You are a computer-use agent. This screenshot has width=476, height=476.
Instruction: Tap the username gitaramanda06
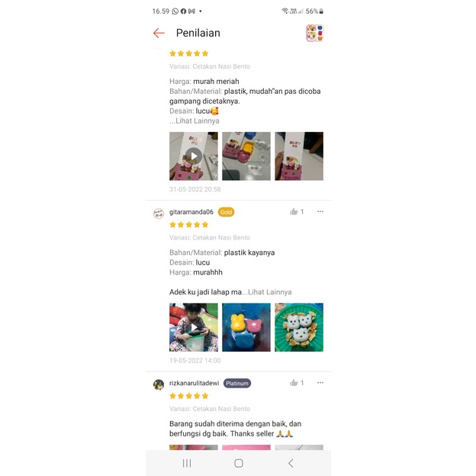191,212
